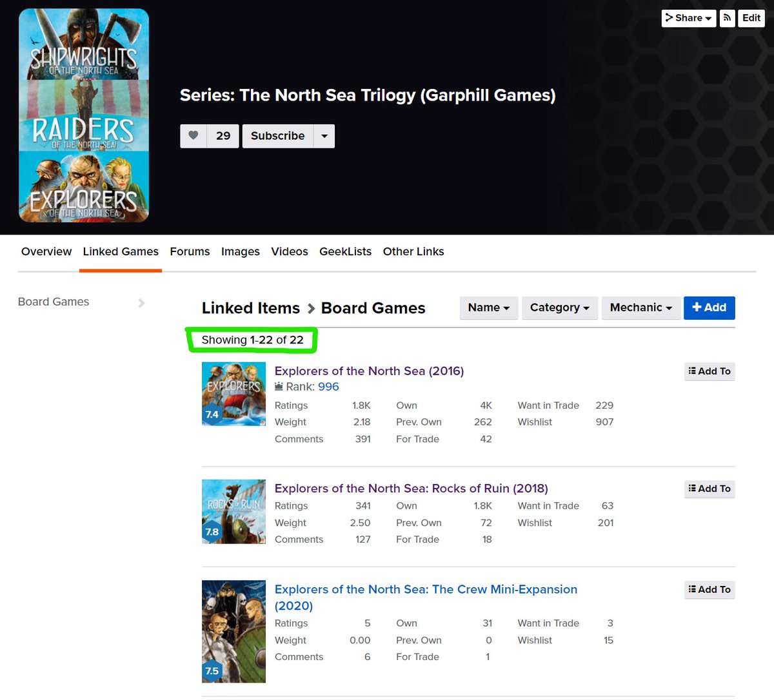Image resolution: width=774 pixels, height=700 pixels.
Task: Click the North Sea Trilogy cover image
Action: pos(84,115)
